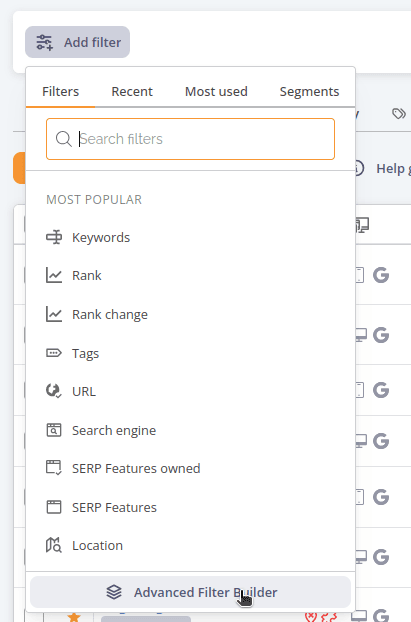Select the URL filter
The height and width of the screenshot is (622, 411).
[x=190, y=391]
